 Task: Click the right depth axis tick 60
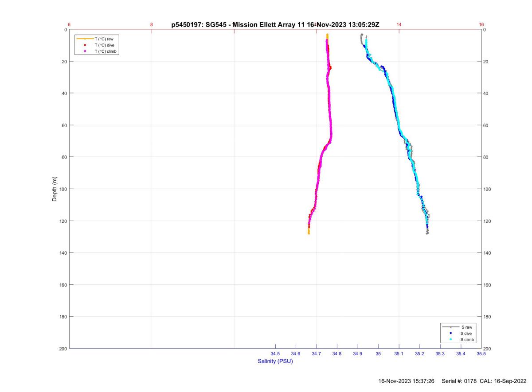coord(486,125)
